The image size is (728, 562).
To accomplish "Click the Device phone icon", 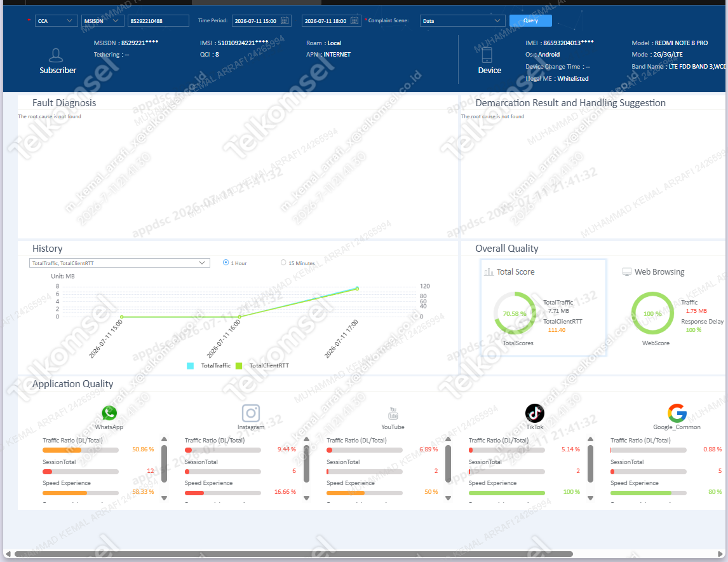I will click(x=487, y=55).
